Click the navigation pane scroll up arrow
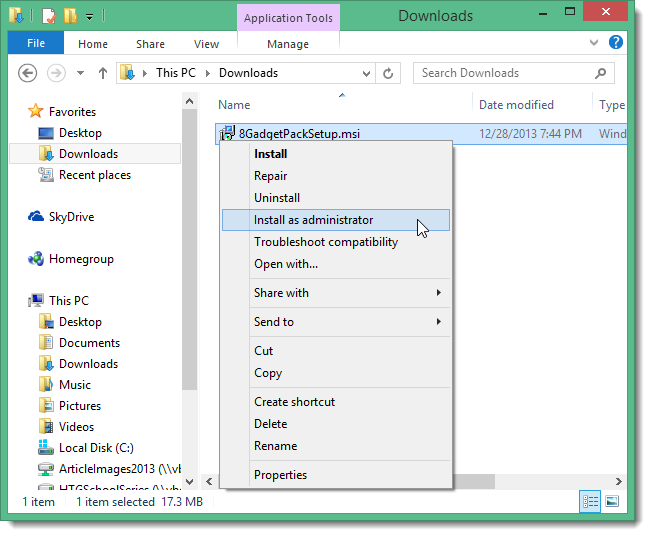Screen dimensions: 650x536 [x=189, y=101]
